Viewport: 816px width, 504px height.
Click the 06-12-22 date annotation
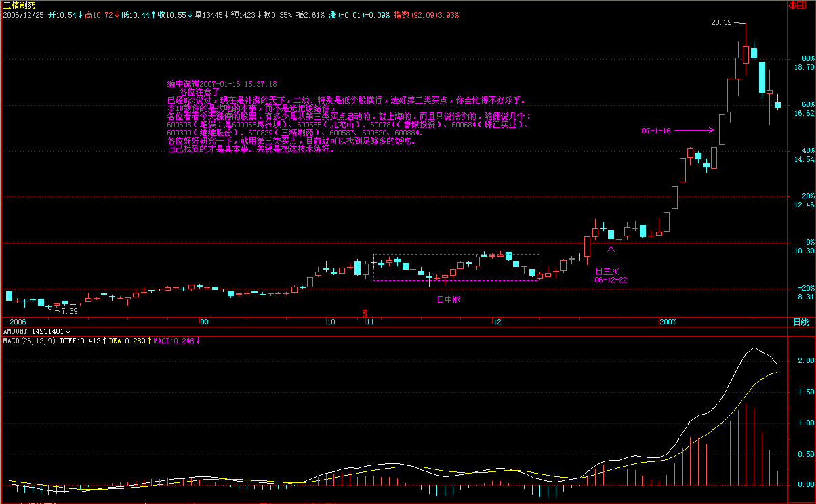(x=611, y=279)
